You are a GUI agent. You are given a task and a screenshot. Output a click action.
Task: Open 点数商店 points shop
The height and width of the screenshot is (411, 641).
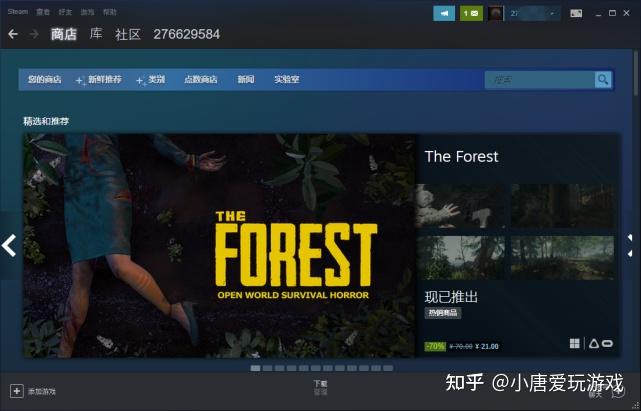pos(201,79)
